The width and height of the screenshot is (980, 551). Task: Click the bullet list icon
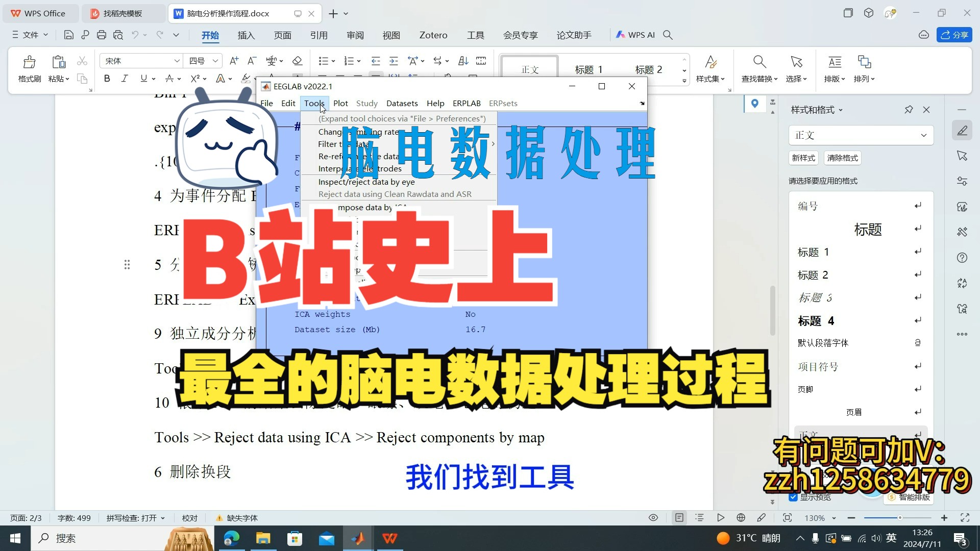pos(323,61)
